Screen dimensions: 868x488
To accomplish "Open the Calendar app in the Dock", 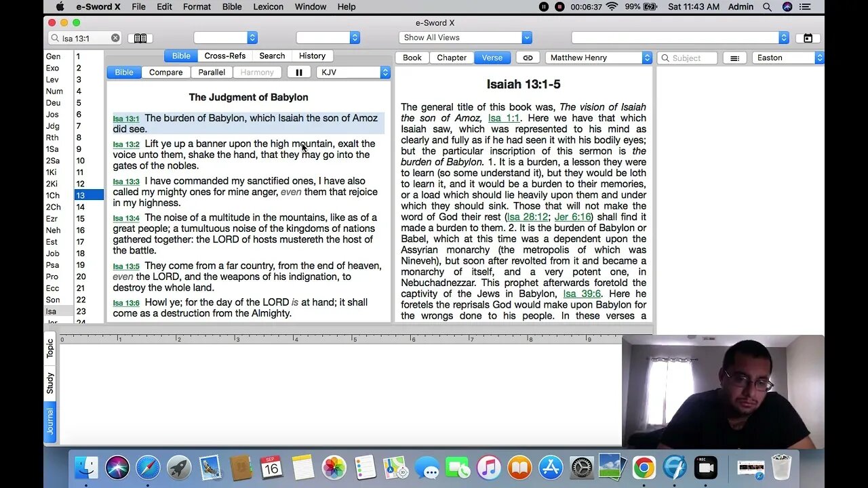I will [x=271, y=468].
